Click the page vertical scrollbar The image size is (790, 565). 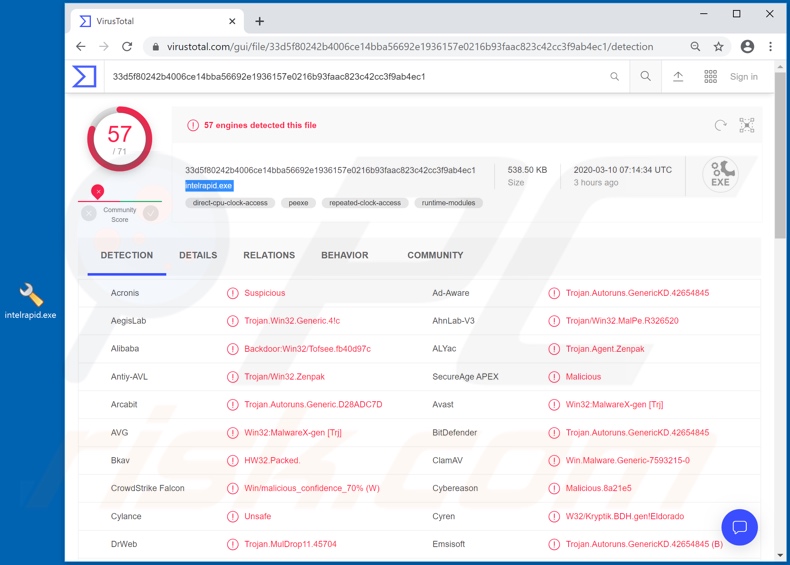780,156
